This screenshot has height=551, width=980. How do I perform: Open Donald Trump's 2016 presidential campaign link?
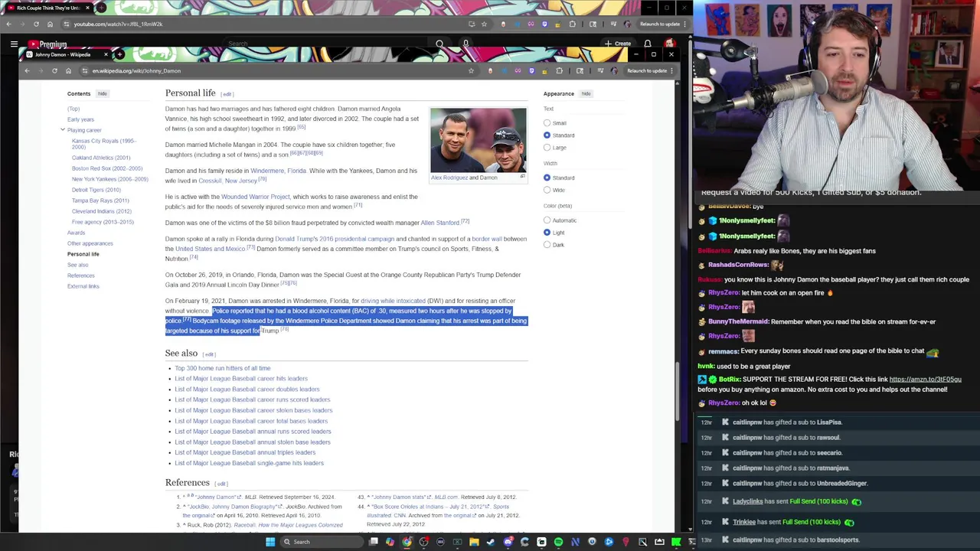[x=335, y=239]
